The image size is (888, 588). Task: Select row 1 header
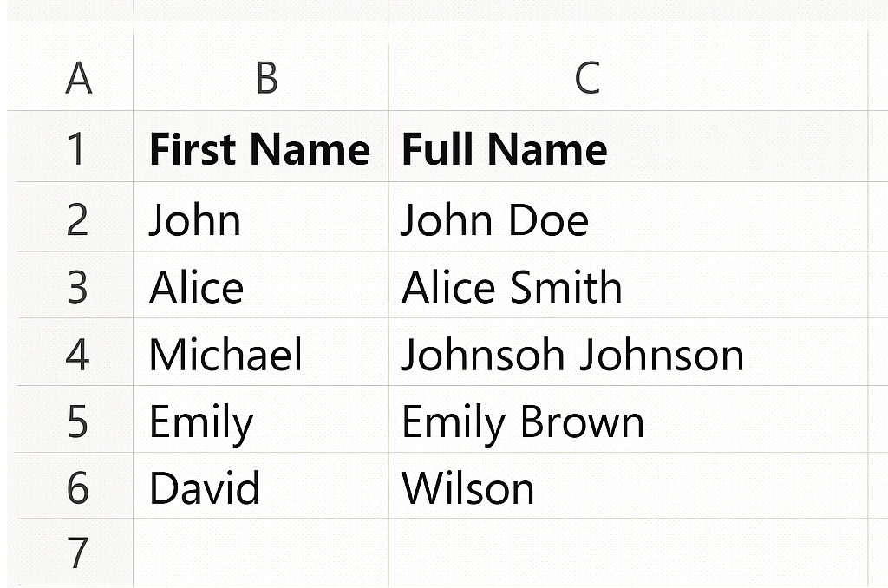pos(77,148)
